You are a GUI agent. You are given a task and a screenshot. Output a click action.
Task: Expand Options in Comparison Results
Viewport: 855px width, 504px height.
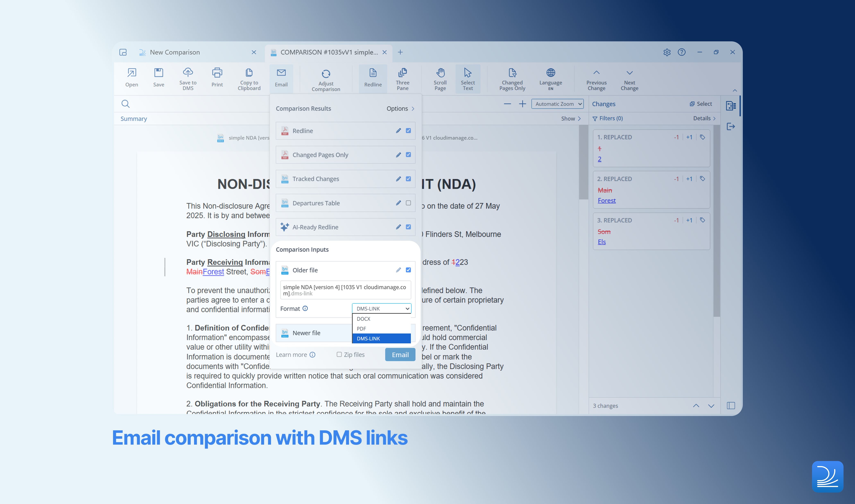pyautogui.click(x=400, y=109)
